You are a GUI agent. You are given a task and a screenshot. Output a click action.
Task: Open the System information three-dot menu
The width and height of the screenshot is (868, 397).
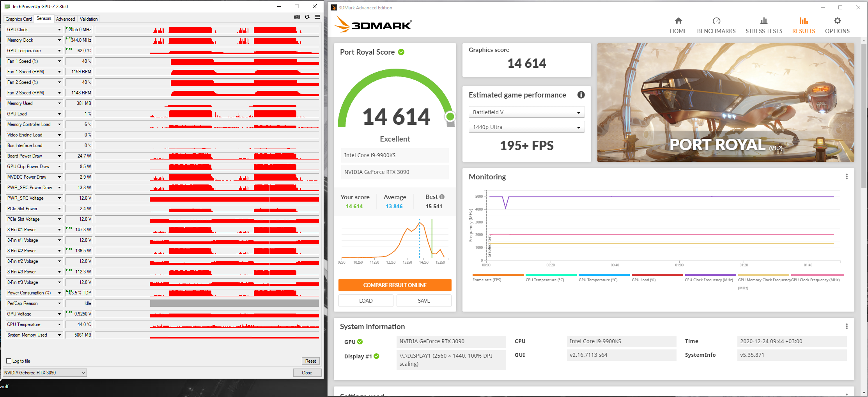(x=847, y=326)
